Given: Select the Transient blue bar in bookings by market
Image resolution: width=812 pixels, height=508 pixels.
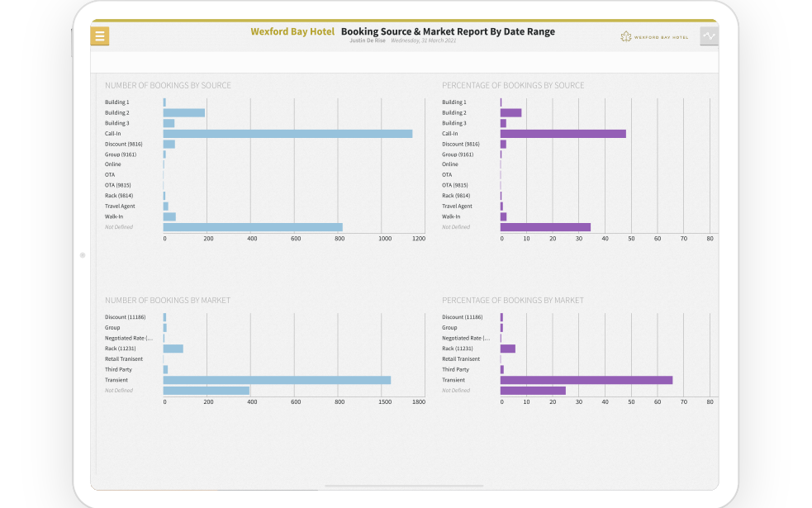Looking at the screenshot, I should tap(277, 380).
